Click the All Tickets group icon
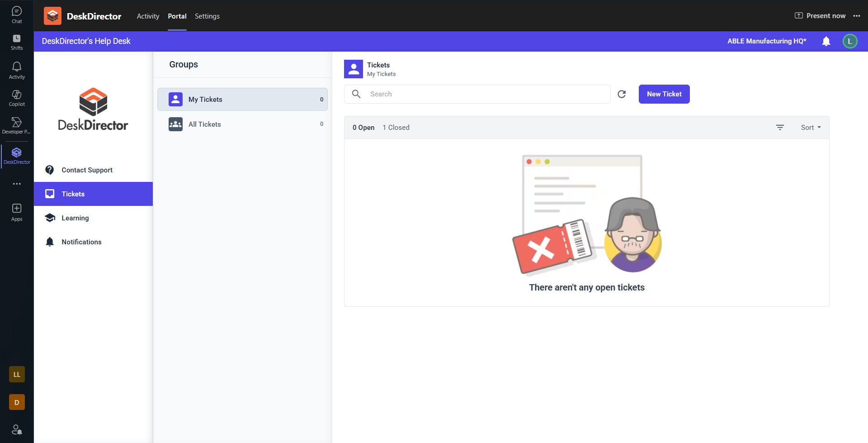868x443 pixels. click(x=175, y=124)
